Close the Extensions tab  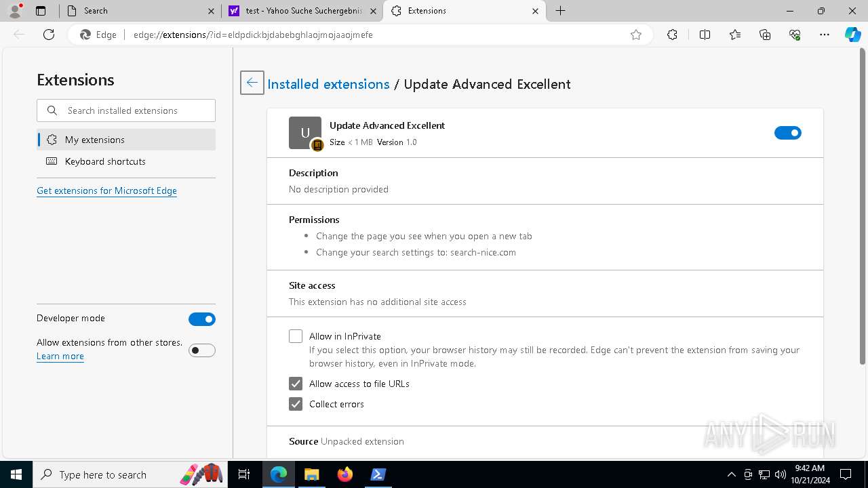click(536, 11)
